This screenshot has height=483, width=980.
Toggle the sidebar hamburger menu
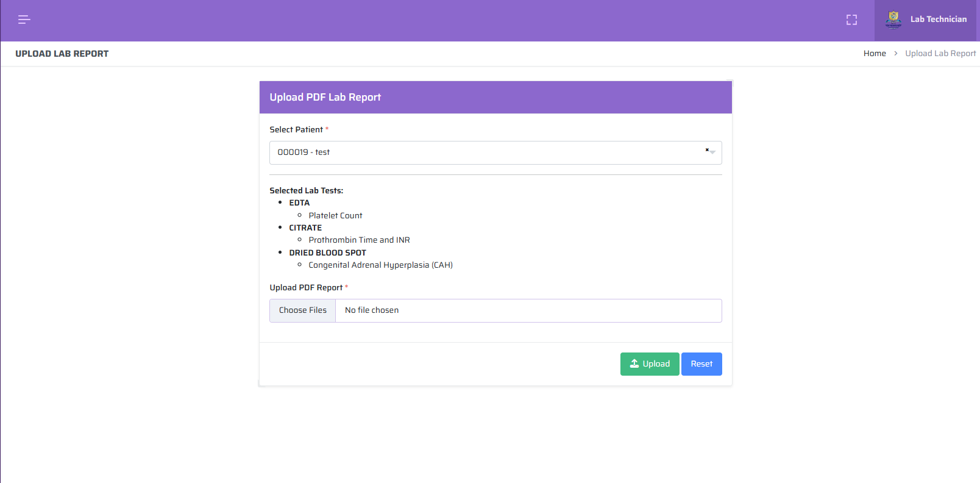[x=24, y=20]
